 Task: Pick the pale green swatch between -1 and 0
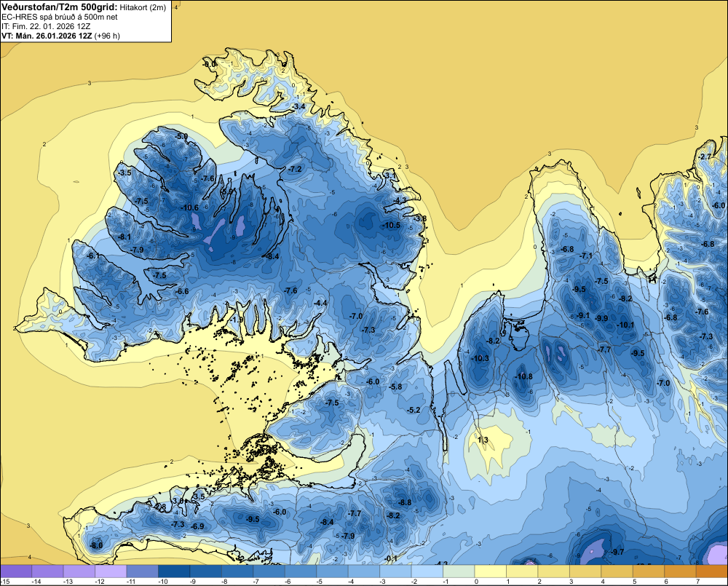[459, 571]
